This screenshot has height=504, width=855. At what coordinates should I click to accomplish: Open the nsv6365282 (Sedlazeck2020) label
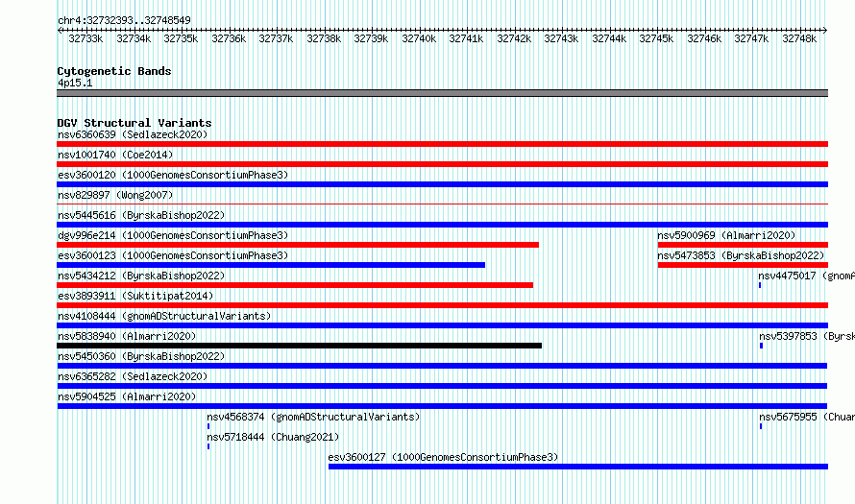(133, 376)
